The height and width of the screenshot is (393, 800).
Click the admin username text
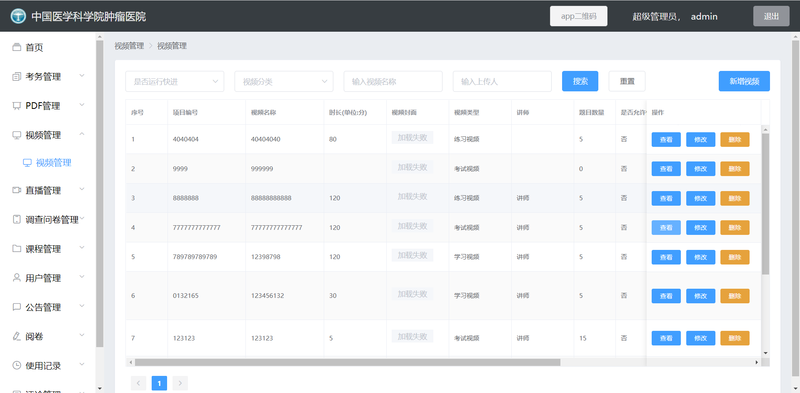704,16
